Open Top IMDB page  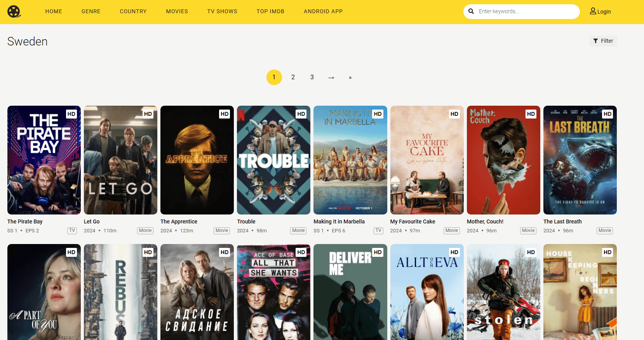[x=270, y=12]
